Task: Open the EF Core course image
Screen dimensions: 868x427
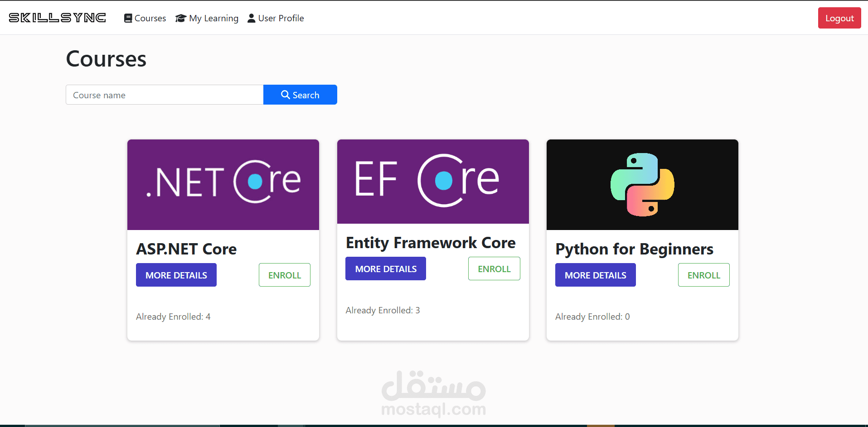Action: pos(433,182)
